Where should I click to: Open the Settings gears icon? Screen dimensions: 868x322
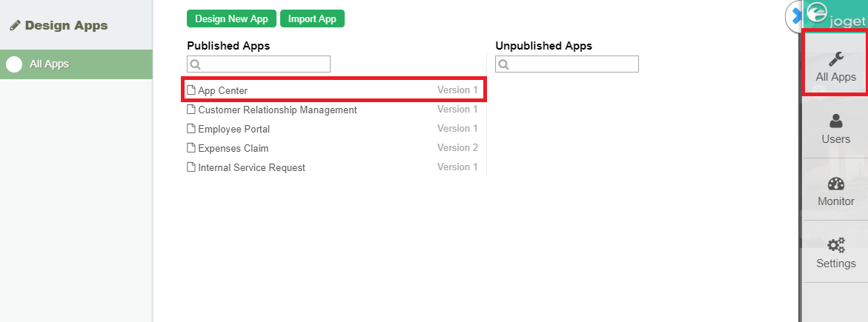[835, 246]
